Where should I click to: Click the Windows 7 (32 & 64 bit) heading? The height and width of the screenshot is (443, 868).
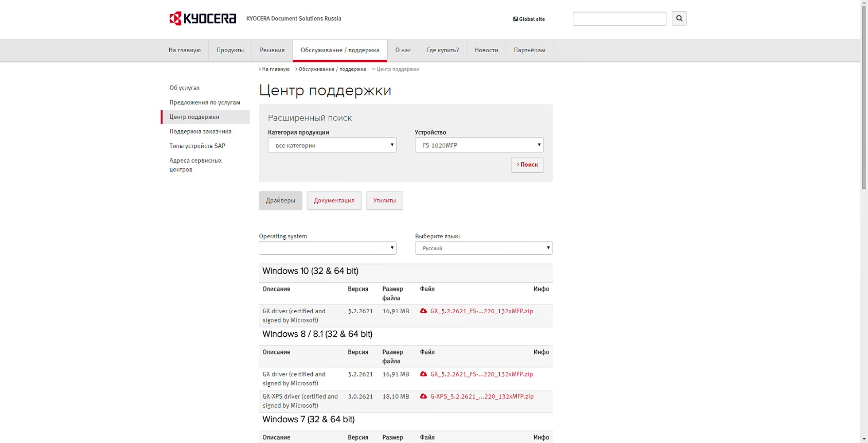pos(308,420)
